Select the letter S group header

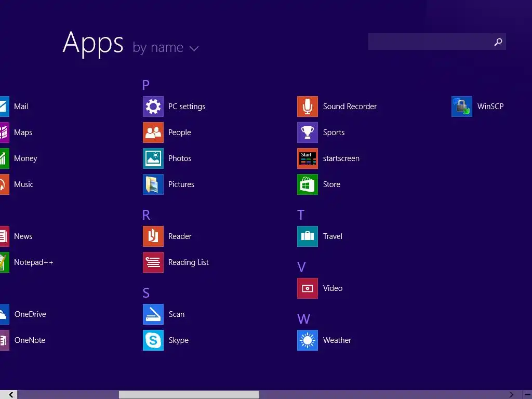click(x=146, y=293)
